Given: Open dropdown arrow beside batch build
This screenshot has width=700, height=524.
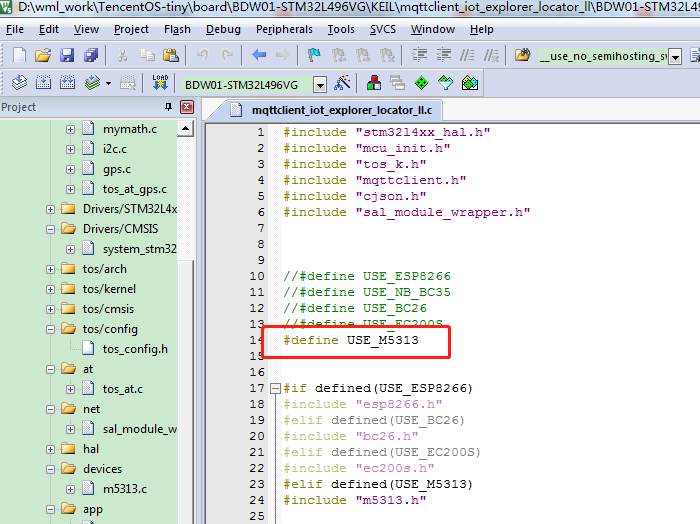Looking at the screenshot, I should pos(108,83).
